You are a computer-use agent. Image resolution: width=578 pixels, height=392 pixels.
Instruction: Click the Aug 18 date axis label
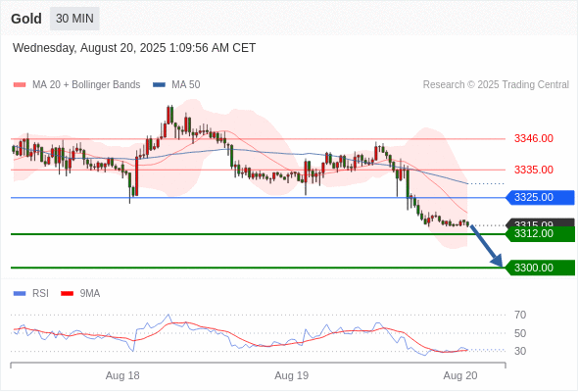pos(122,375)
